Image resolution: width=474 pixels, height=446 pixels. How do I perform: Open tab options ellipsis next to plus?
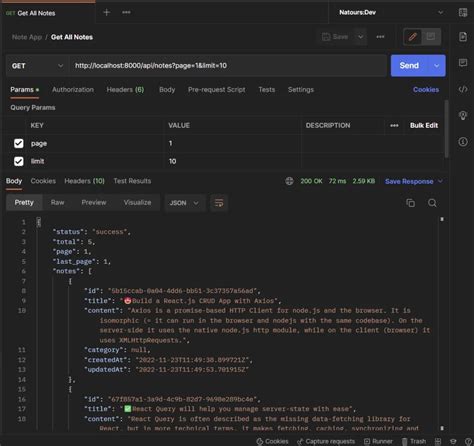pos(126,13)
